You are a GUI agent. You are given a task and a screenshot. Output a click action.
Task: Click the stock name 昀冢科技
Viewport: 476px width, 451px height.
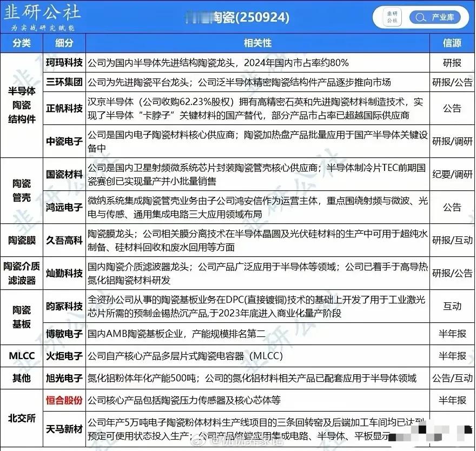pos(64,306)
